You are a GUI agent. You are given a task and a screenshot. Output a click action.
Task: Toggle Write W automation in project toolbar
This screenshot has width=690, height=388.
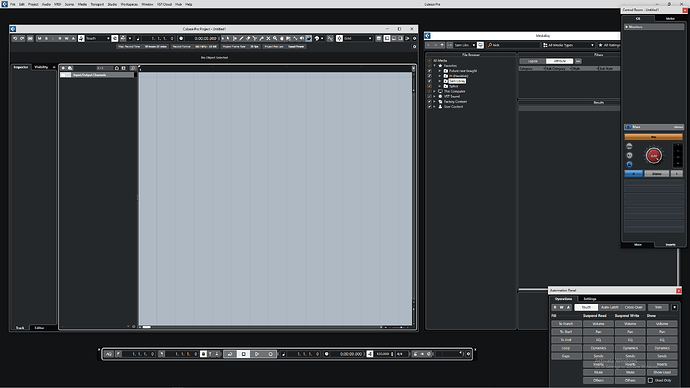point(66,38)
